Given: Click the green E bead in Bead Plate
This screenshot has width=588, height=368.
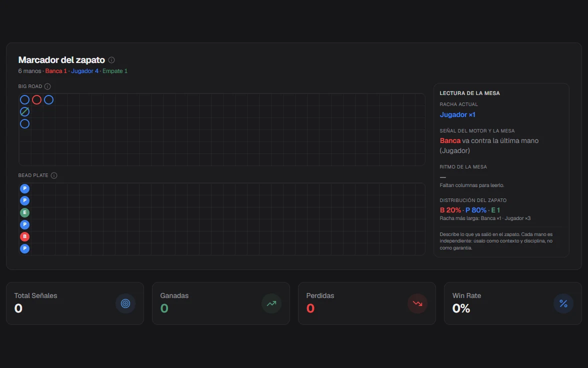Looking at the screenshot, I should pyautogui.click(x=25, y=212).
